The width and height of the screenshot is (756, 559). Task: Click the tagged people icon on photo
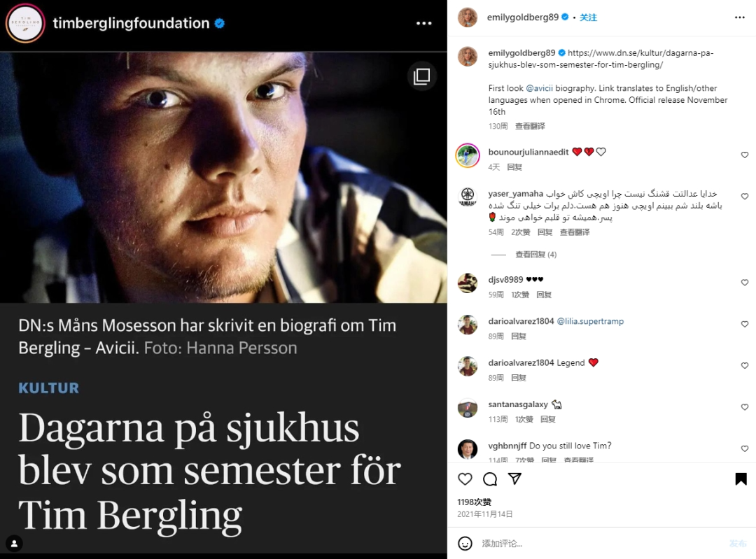pyautogui.click(x=15, y=544)
